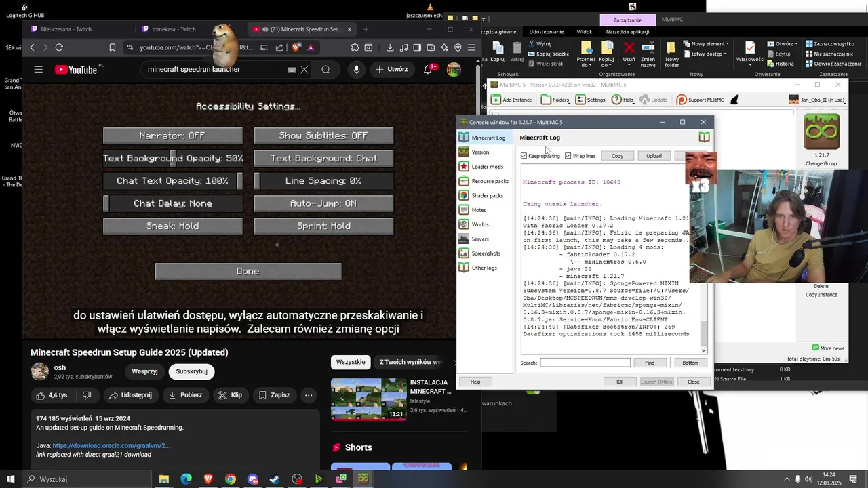Open the Widok ribbon tab

click(585, 31)
